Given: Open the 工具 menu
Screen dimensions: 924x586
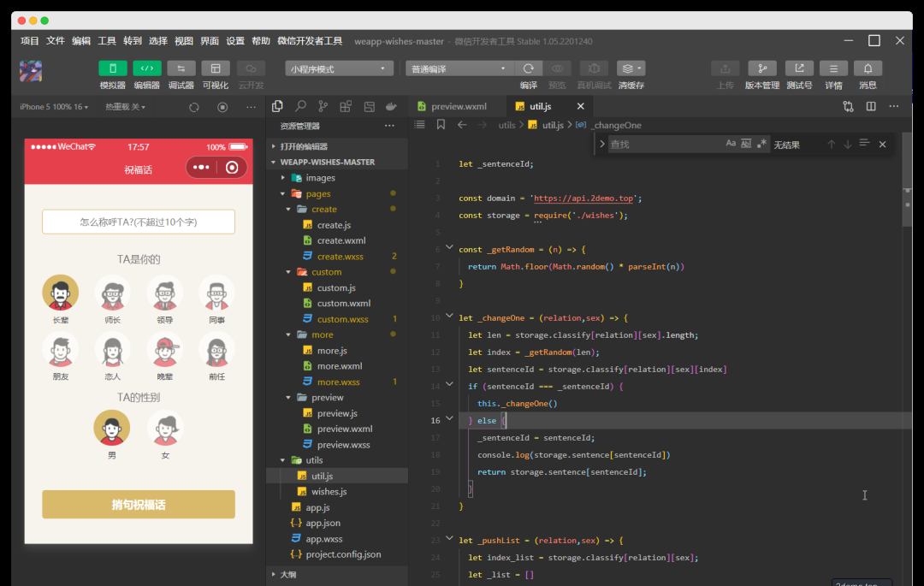Looking at the screenshot, I should pyautogui.click(x=107, y=41).
